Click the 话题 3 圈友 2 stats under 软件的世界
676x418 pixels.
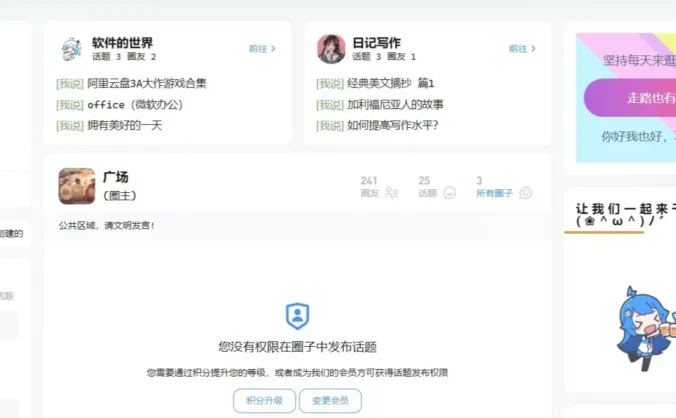(124, 56)
